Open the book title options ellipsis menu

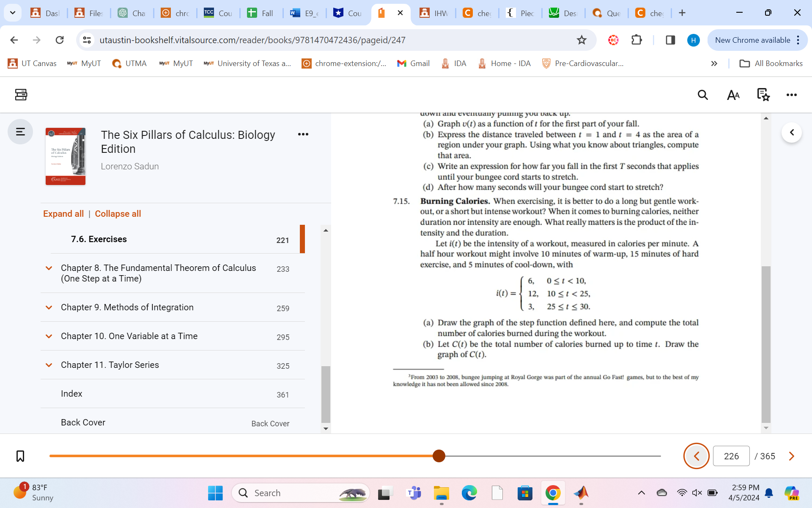click(303, 134)
